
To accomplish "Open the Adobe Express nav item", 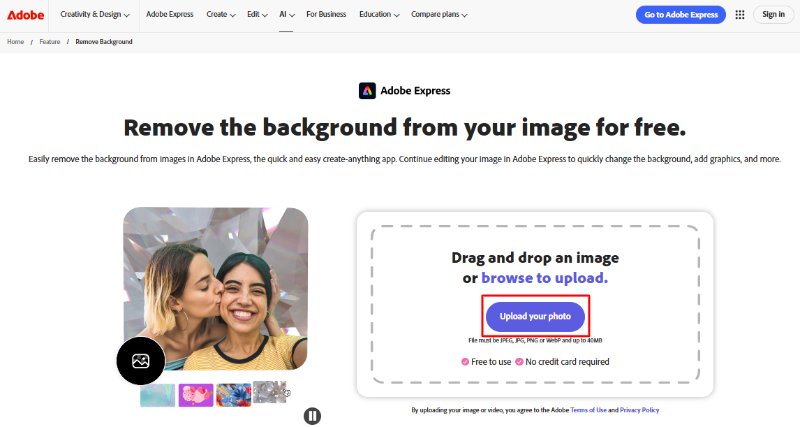I will coord(170,15).
